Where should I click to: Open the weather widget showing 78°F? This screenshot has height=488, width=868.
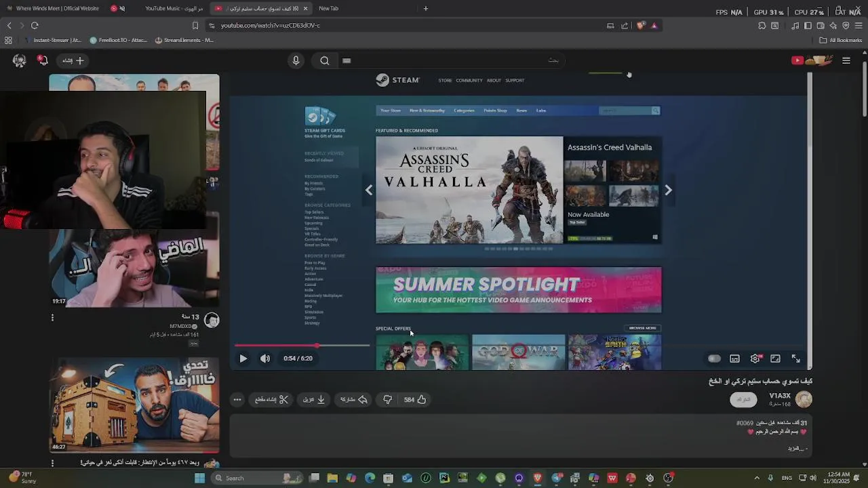(22, 478)
